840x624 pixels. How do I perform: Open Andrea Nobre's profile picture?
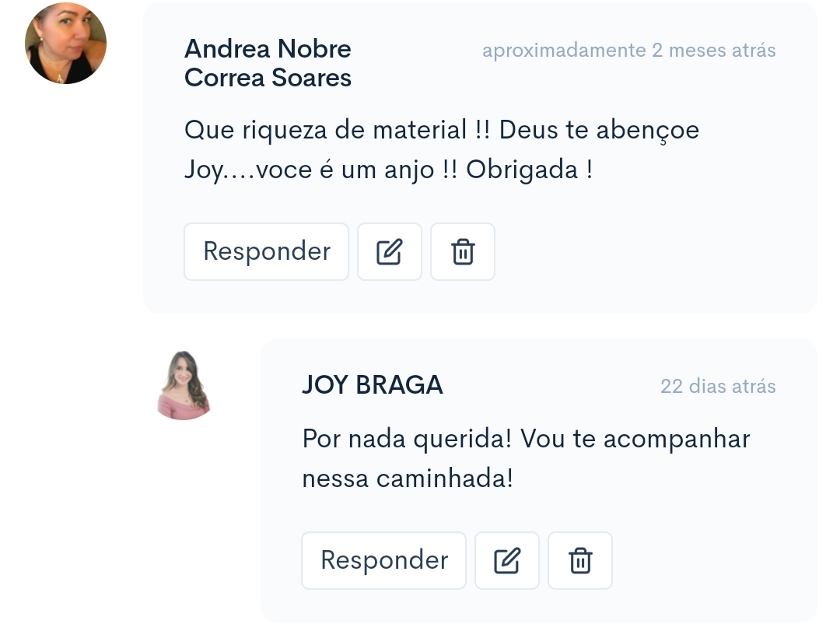[65, 44]
